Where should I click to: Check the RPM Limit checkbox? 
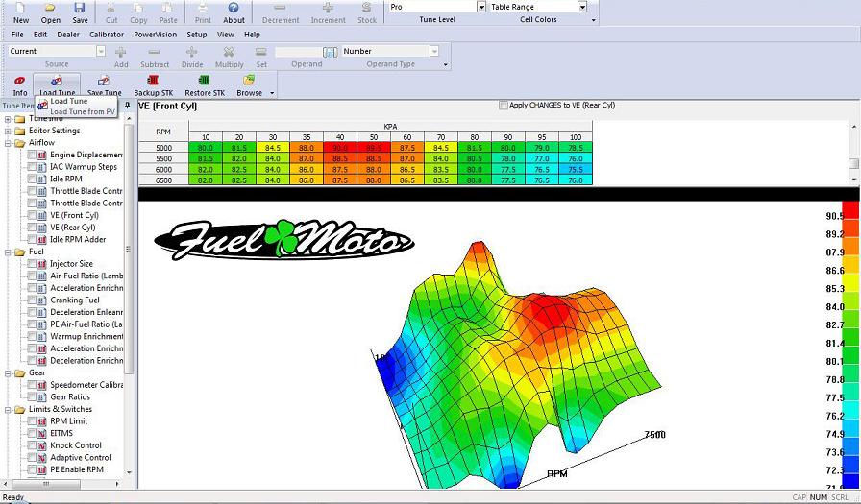click(x=32, y=421)
